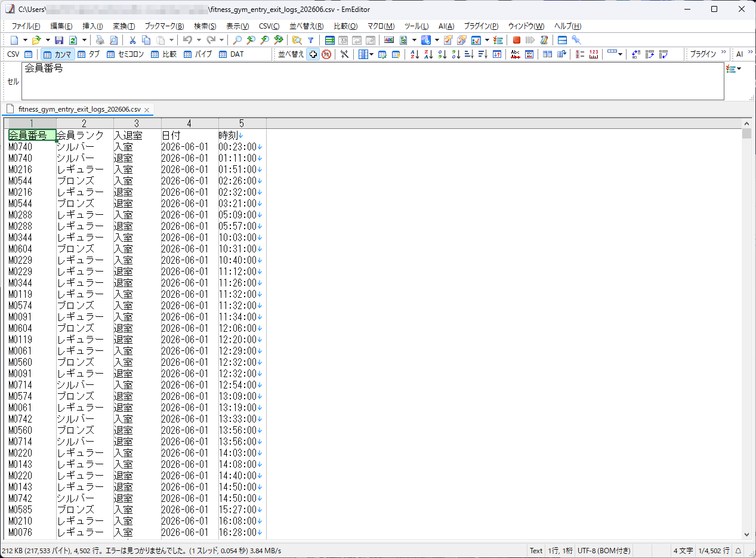Screen dimensions: 756x558
Task: Click Sort numbers ascending icon
Action: [x=442, y=54]
